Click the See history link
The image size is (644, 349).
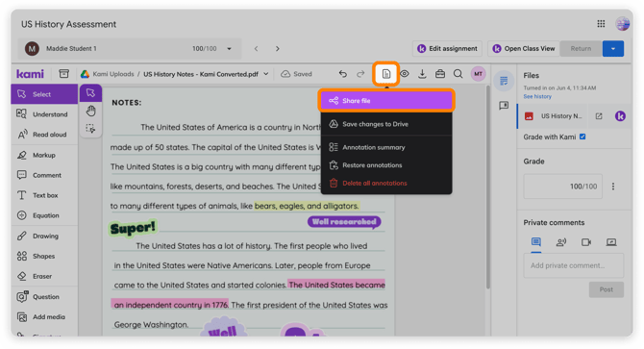pyautogui.click(x=537, y=96)
